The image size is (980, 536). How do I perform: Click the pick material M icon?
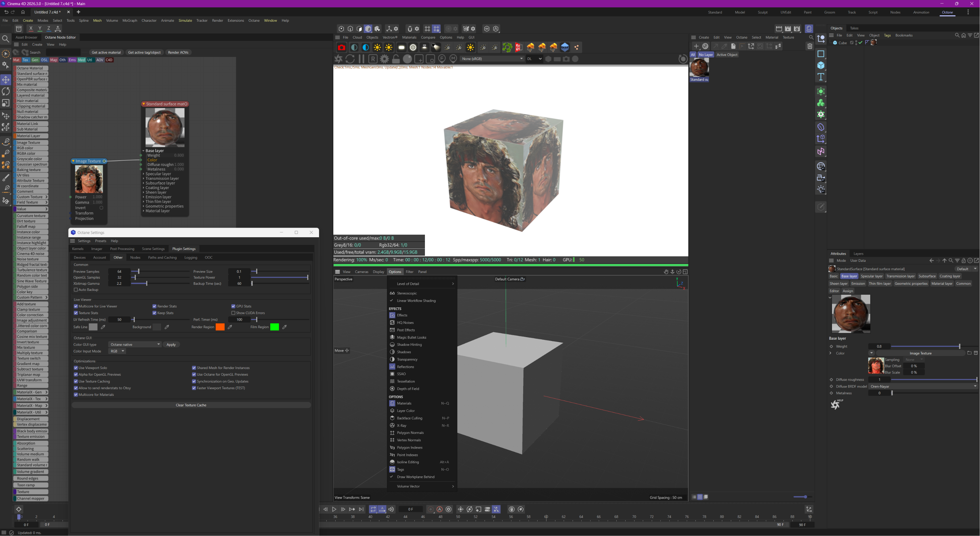click(x=453, y=59)
